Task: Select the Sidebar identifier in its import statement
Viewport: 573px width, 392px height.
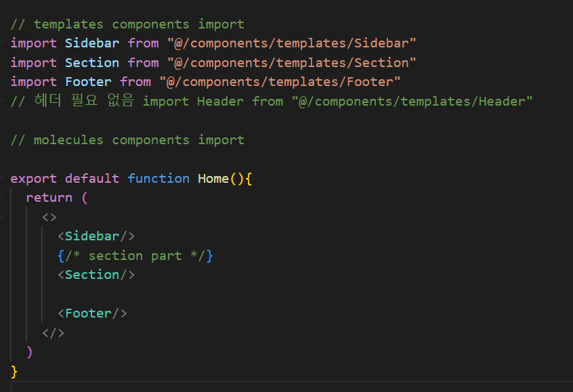Action: (92, 43)
